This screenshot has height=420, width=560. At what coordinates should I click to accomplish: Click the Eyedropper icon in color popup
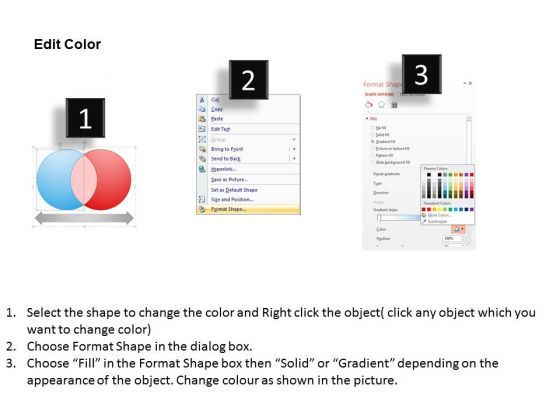pyautogui.click(x=424, y=221)
